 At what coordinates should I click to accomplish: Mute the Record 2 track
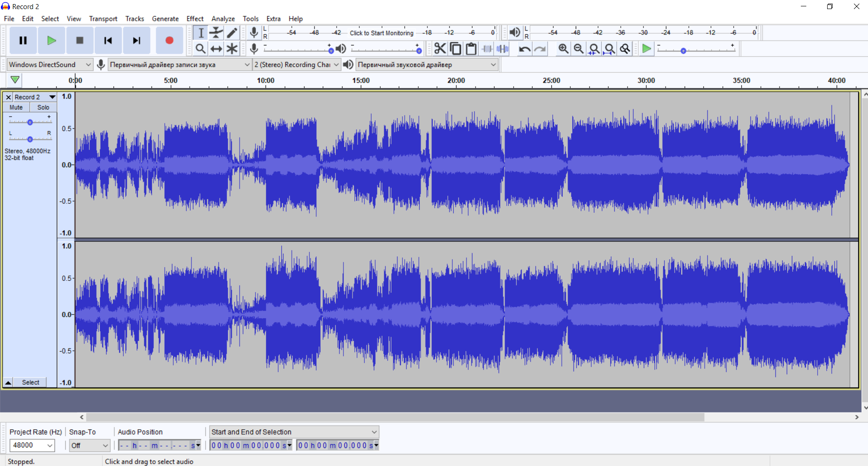[16, 108]
